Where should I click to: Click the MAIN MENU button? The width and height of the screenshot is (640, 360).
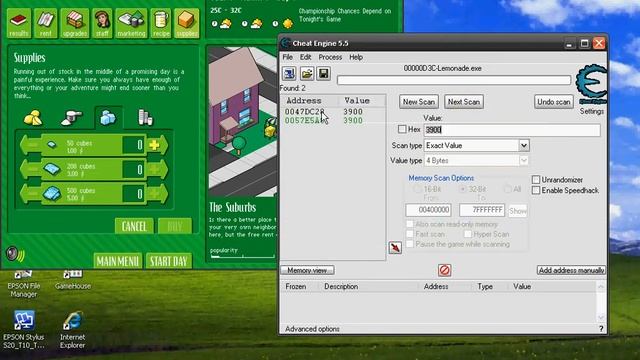(x=118, y=261)
